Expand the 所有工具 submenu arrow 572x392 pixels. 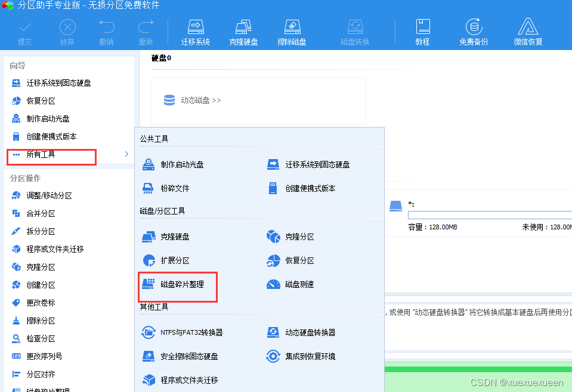point(126,154)
